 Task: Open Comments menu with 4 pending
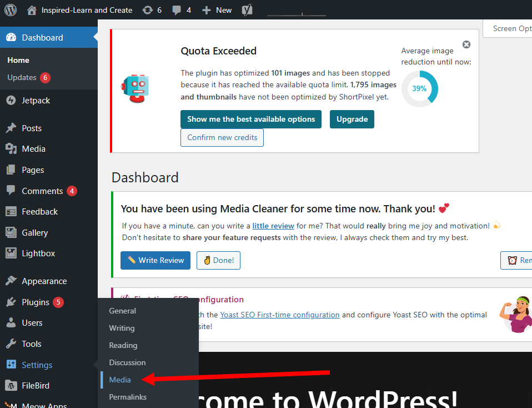coord(49,191)
